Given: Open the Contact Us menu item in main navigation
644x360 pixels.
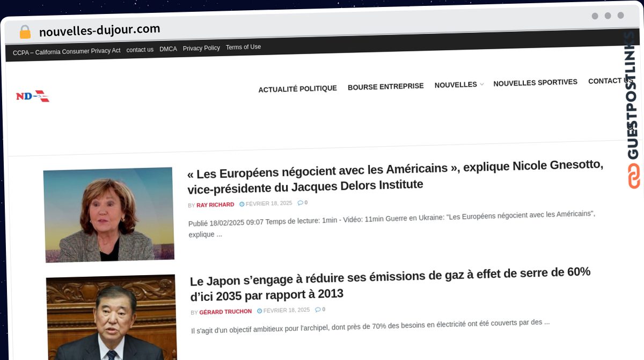Looking at the screenshot, I should [x=610, y=81].
